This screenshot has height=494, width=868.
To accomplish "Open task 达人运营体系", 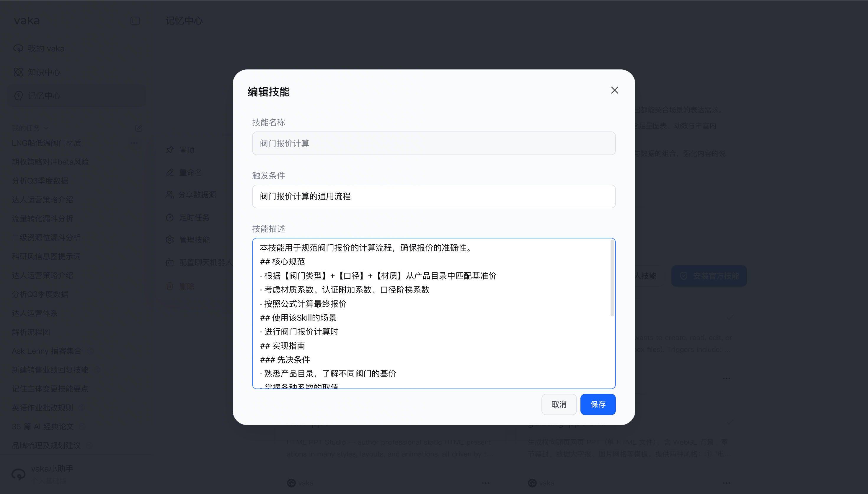I will 35,313.
